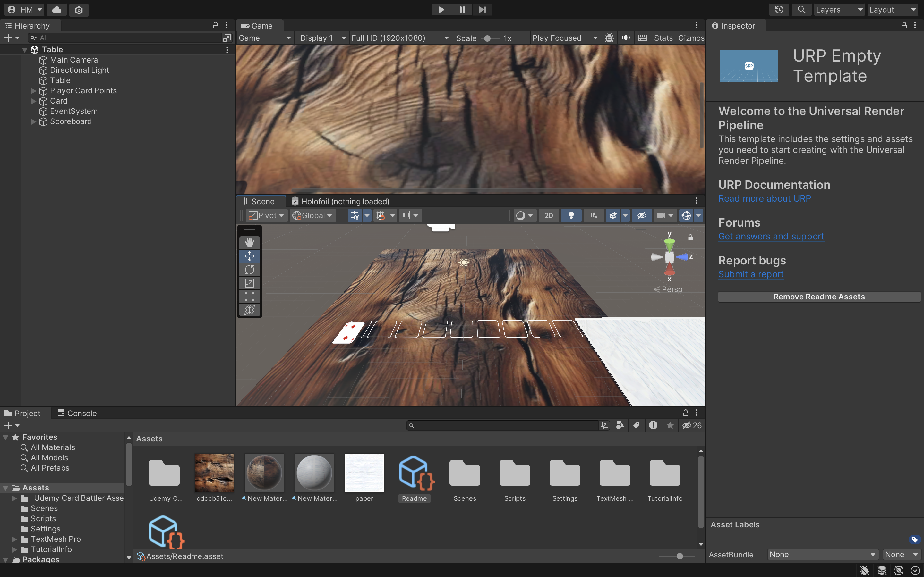This screenshot has height=577, width=924.
Task: Adjust the Game view Scale slider
Action: tap(487, 38)
